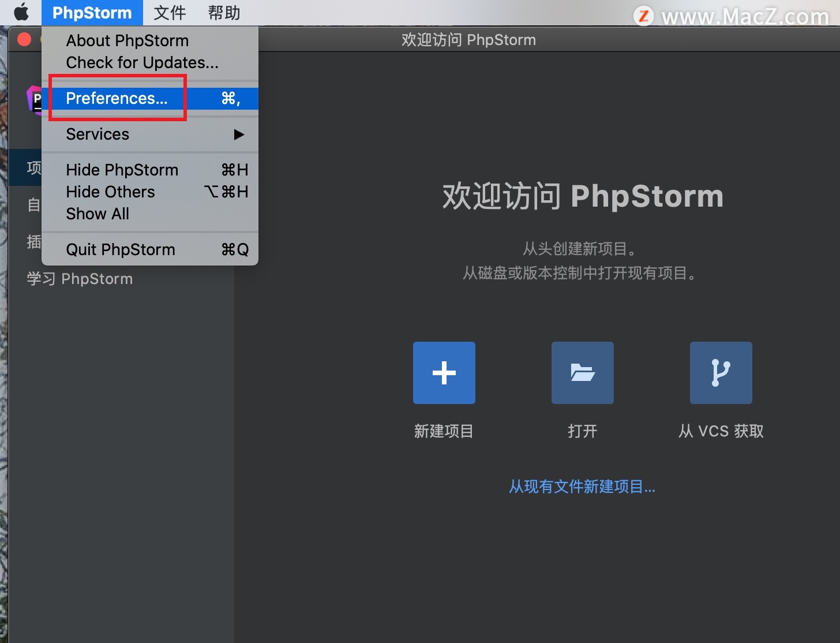Open the Apple menu
840x643 pixels.
click(x=21, y=12)
